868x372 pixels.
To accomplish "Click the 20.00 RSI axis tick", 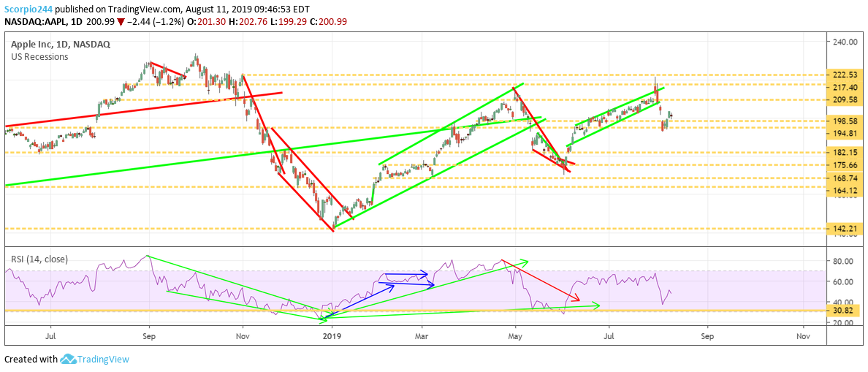I will (842, 323).
